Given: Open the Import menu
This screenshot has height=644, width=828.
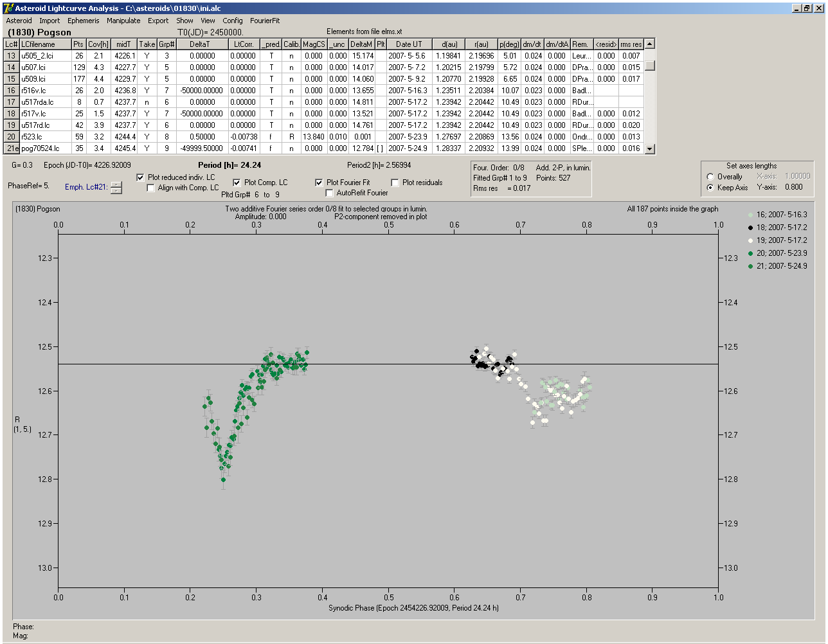Looking at the screenshot, I should (x=50, y=21).
